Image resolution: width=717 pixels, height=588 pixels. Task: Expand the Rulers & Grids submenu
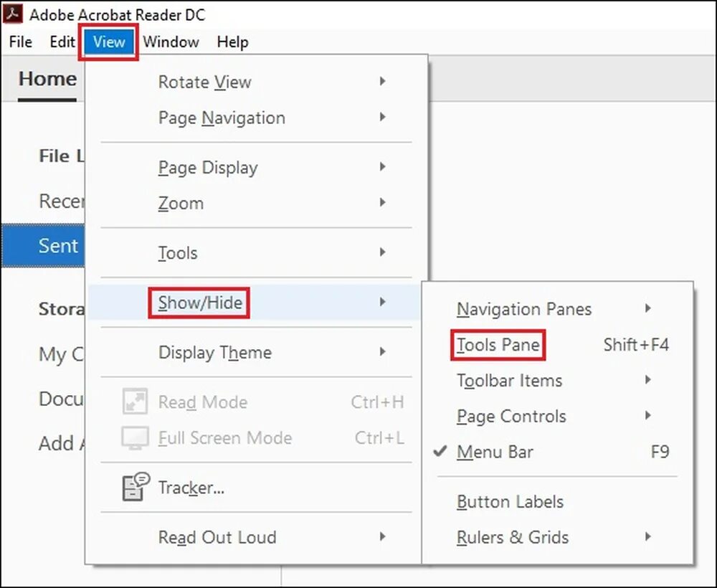click(x=557, y=537)
